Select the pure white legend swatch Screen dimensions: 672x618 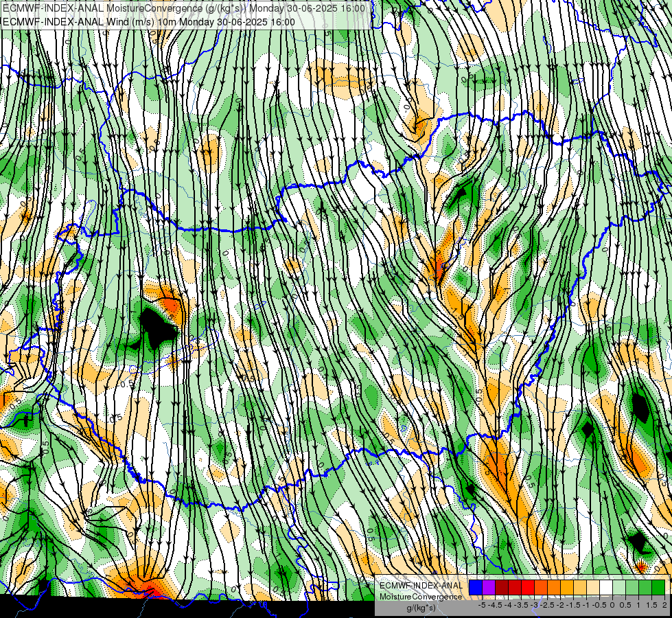tap(606, 588)
